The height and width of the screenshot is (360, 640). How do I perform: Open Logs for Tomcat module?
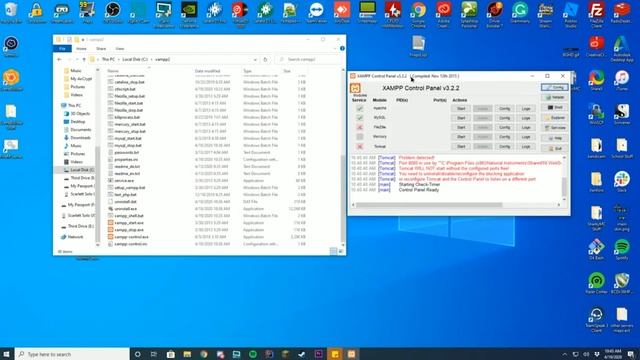(526, 147)
